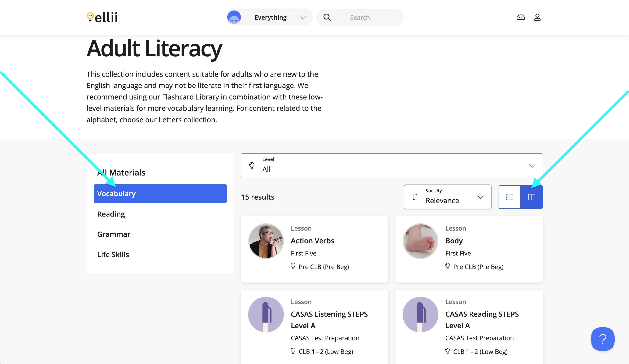Screen dimensions: 629x364
Task: Click the sort arrows icon
Action: [415, 197]
